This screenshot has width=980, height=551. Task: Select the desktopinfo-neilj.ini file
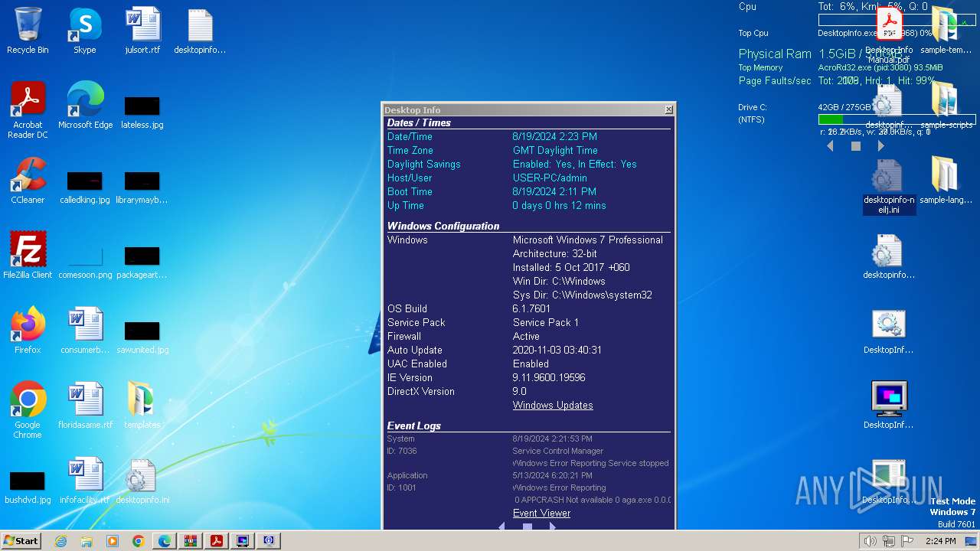coord(889,186)
